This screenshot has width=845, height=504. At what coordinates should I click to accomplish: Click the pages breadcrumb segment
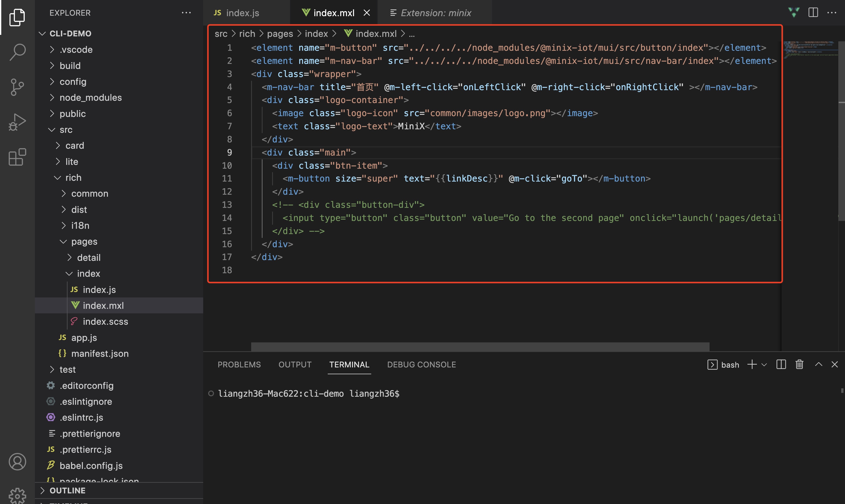[x=280, y=34]
